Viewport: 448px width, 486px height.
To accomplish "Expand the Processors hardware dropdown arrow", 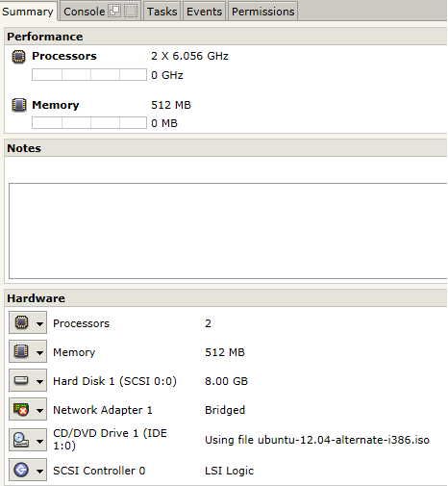I will (x=39, y=323).
